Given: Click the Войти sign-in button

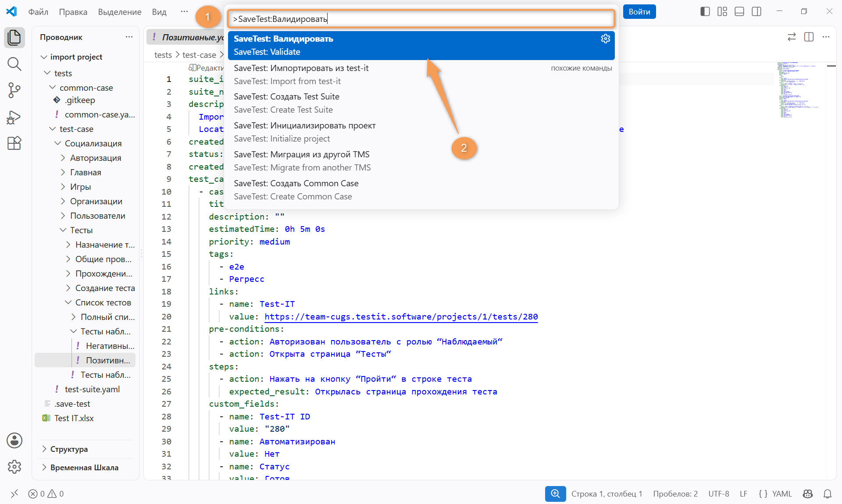Looking at the screenshot, I should tap(639, 12).
